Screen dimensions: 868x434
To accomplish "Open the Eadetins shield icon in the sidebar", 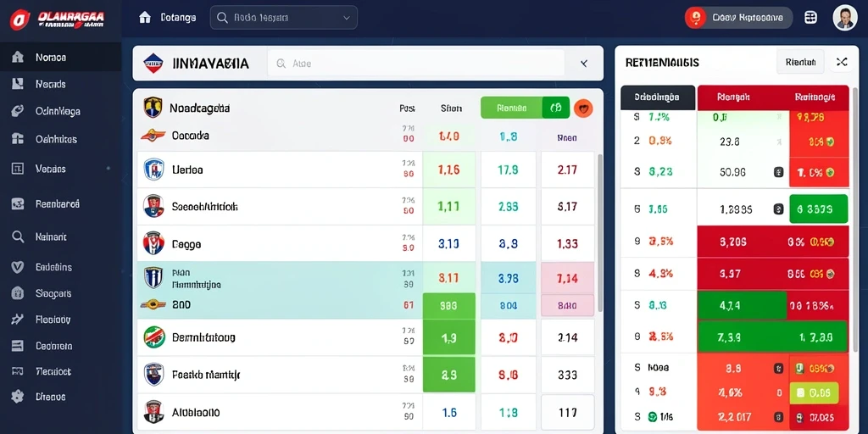I will coord(18,267).
